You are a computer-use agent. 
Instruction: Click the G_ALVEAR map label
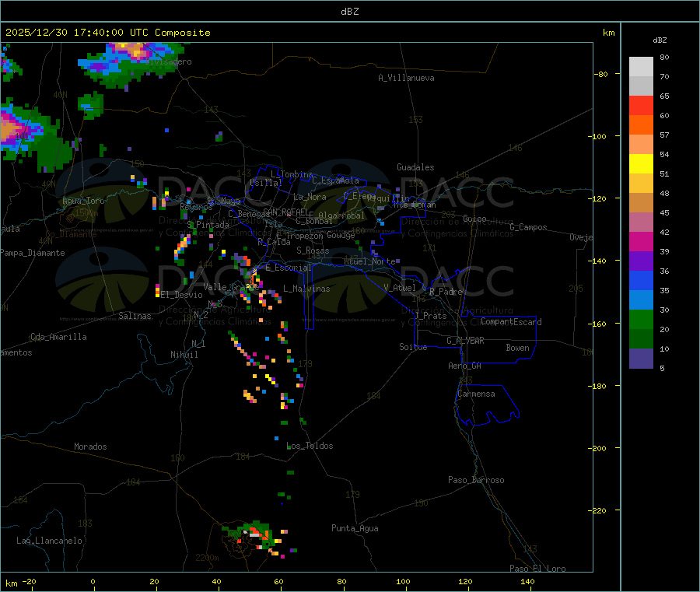click(x=465, y=341)
